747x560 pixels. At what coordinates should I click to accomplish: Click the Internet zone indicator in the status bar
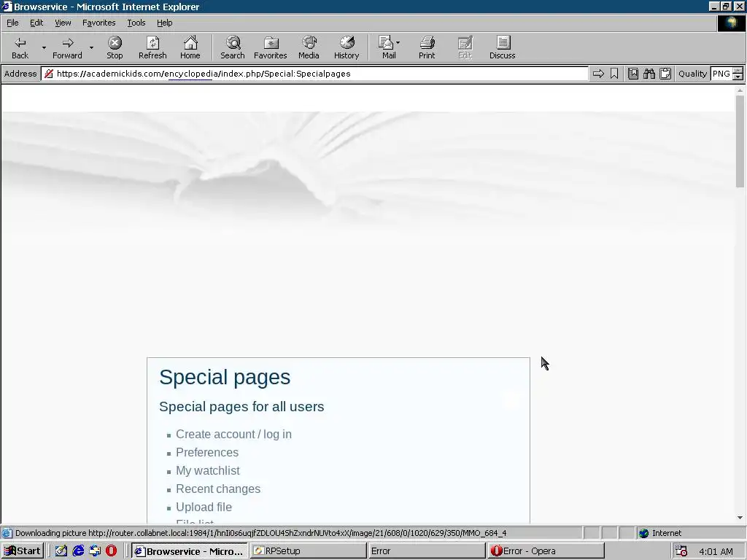[x=661, y=533]
